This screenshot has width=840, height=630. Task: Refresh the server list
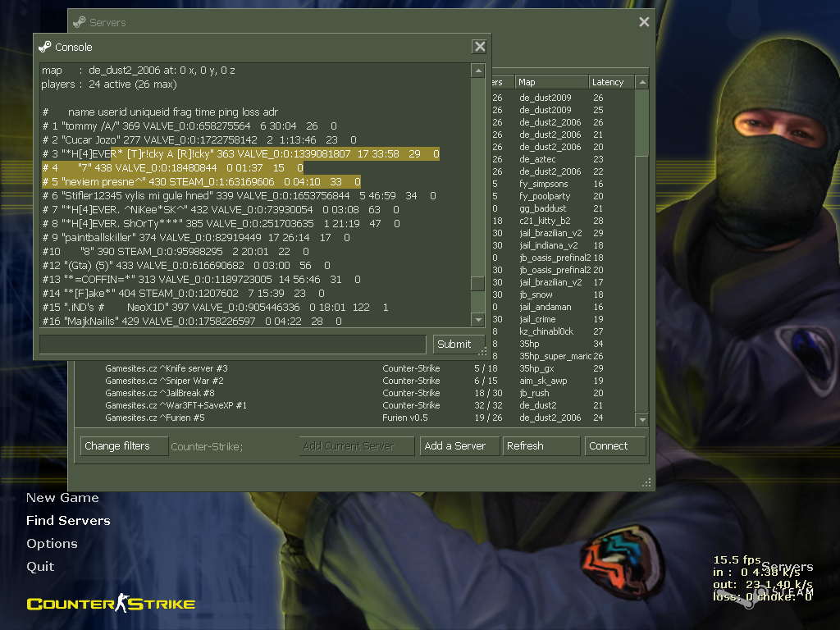541,446
